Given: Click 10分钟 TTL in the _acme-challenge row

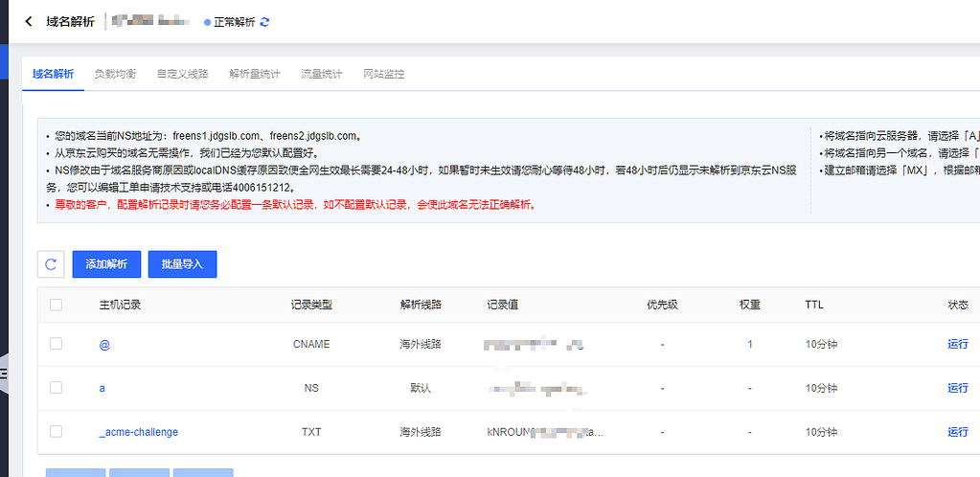Looking at the screenshot, I should tap(821, 431).
